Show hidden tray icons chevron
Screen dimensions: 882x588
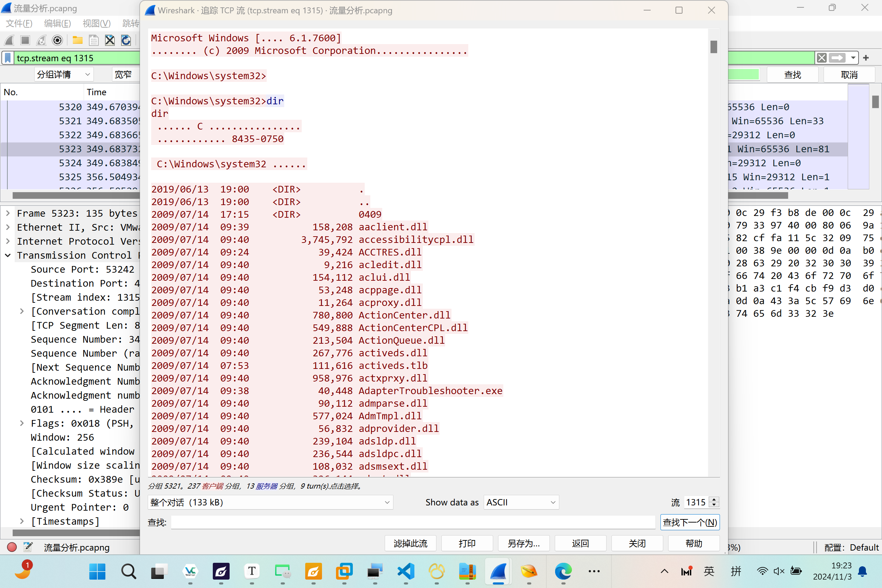click(665, 571)
